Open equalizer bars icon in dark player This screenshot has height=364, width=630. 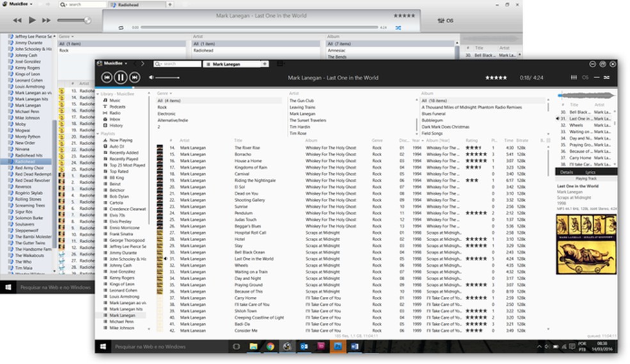(x=574, y=77)
